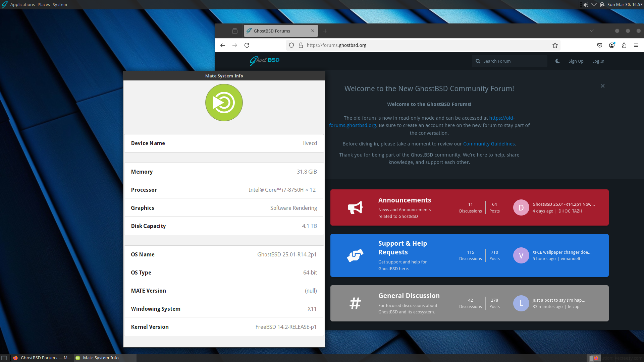Select the OS Type value 64-bit
Screen dimensions: 644x362
tap(310, 273)
